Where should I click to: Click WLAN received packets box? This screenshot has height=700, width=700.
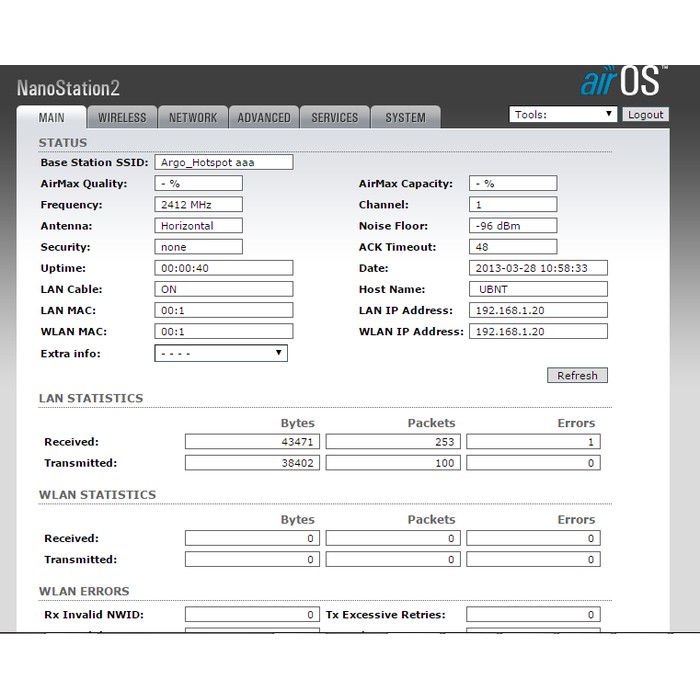393,538
